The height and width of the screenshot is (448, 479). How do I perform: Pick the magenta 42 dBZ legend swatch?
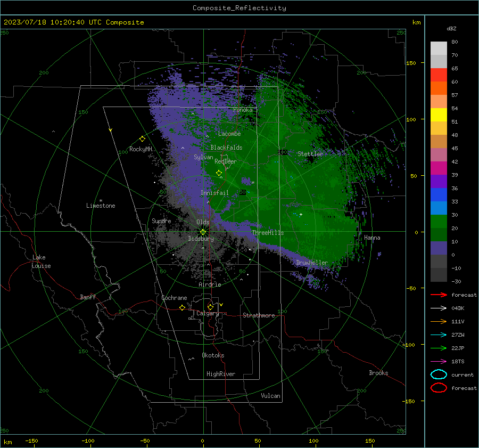click(439, 168)
